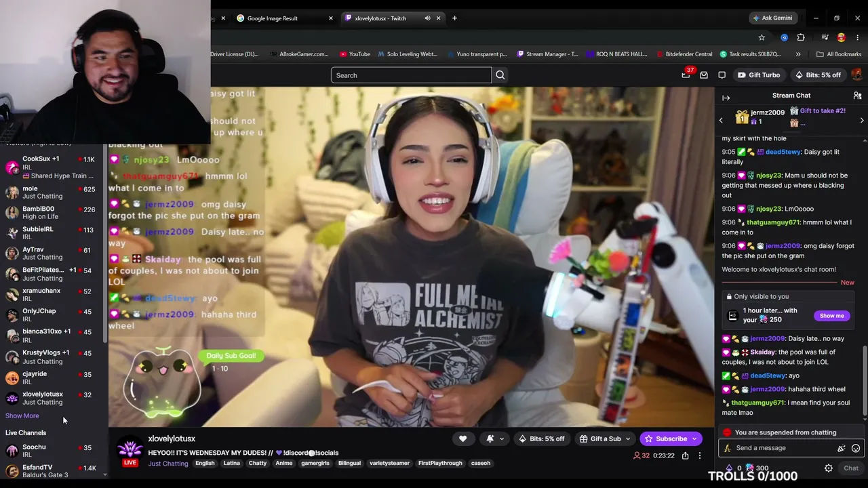Open the new tab plus button

coord(454,18)
